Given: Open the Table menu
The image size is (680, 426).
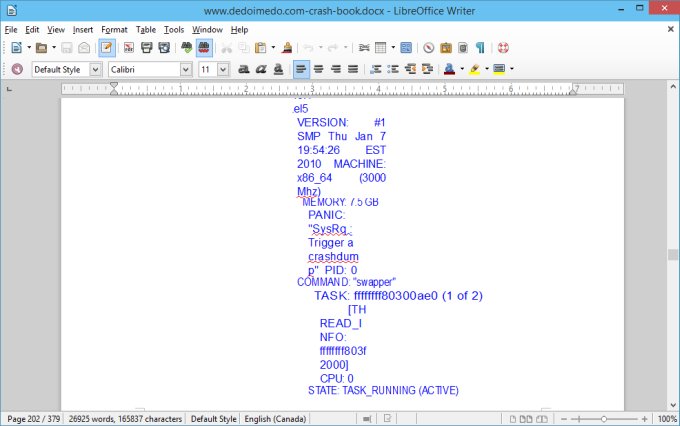Looking at the screenshot, I should coord(146,29).
